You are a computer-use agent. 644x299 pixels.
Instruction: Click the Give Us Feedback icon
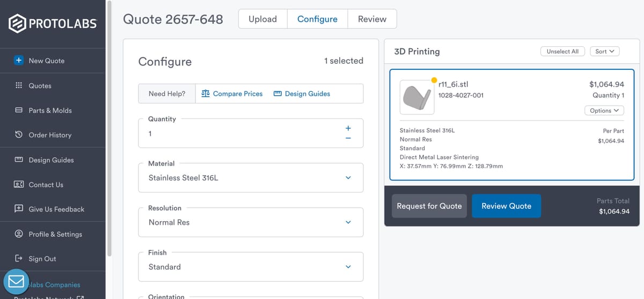click(19, 209)
